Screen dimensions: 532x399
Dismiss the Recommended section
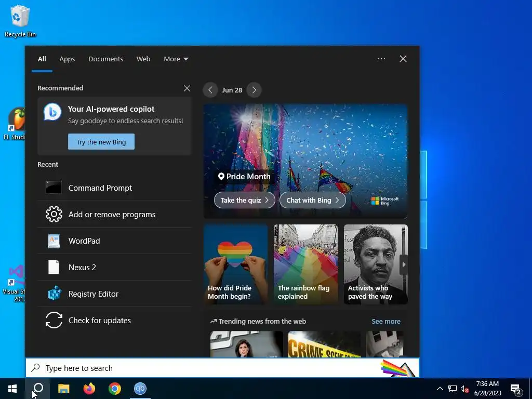click(x=187, y=88)
